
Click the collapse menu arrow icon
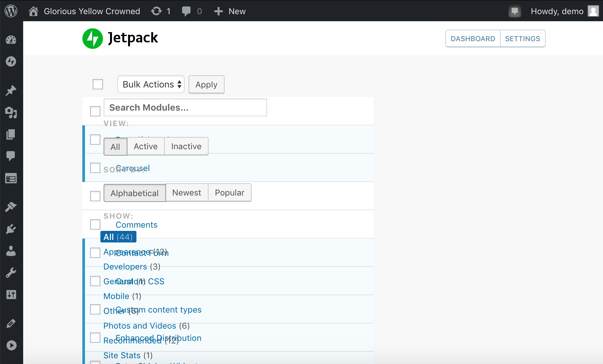(x=11, y=345)
